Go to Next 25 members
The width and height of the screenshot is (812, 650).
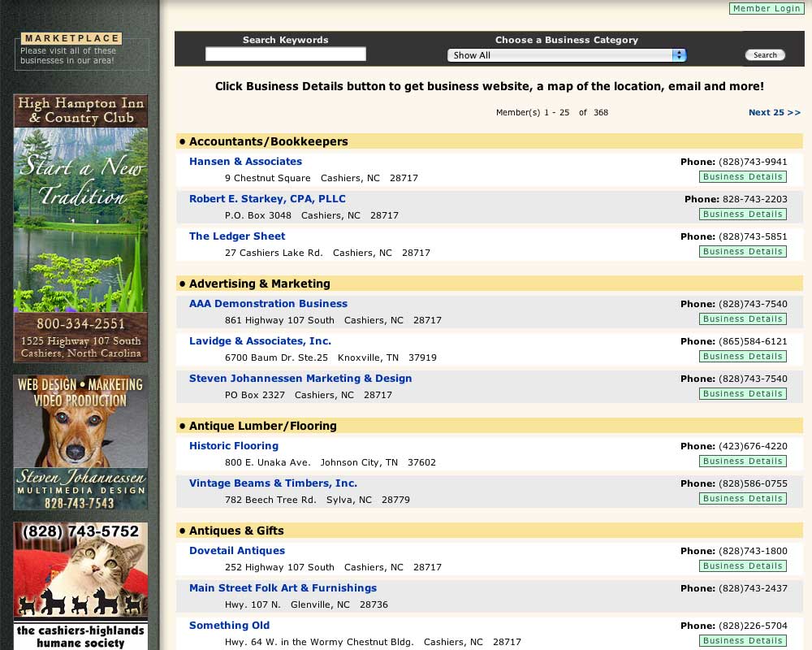tap(774, 112)
